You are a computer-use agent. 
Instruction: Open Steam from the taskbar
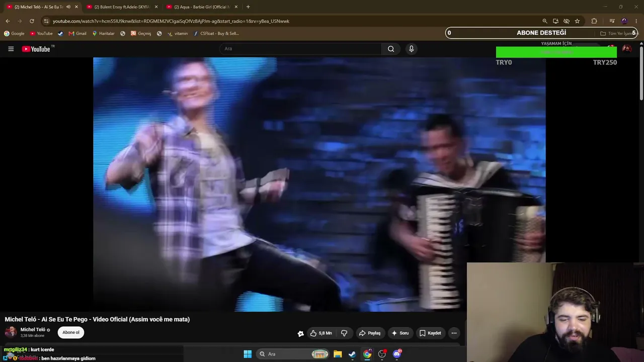pos(352,354)
